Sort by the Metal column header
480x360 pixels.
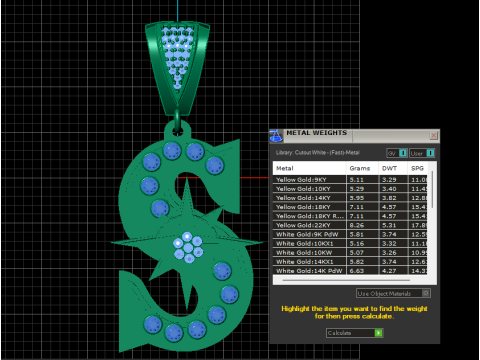point(309,168)
